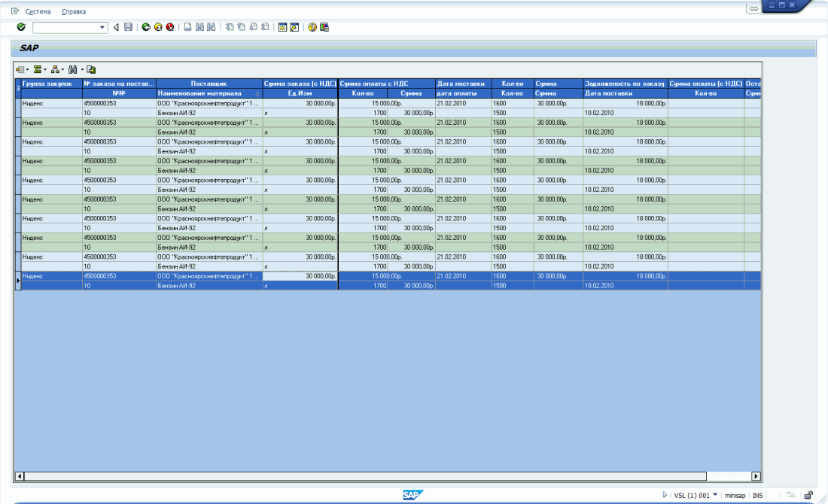Click minisap server name in status bar
Screen dimensions: 828x504
(x=735, y=496)
